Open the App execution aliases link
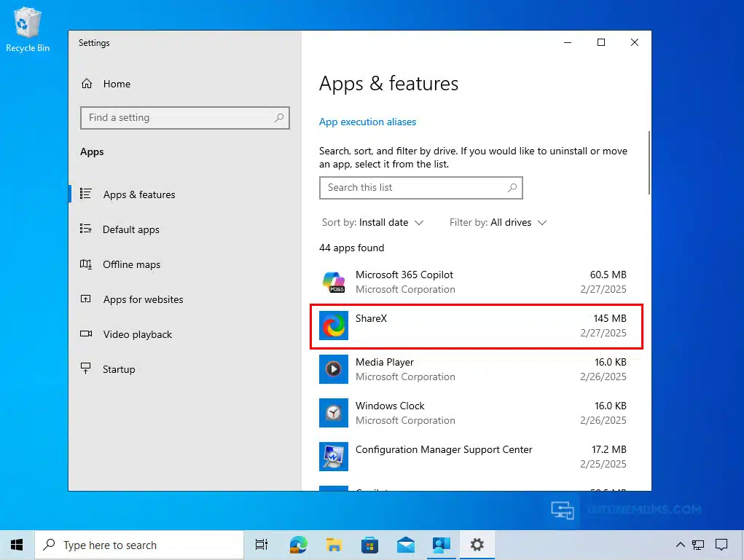Screen dimensions: 744x560 click(367, 122)
